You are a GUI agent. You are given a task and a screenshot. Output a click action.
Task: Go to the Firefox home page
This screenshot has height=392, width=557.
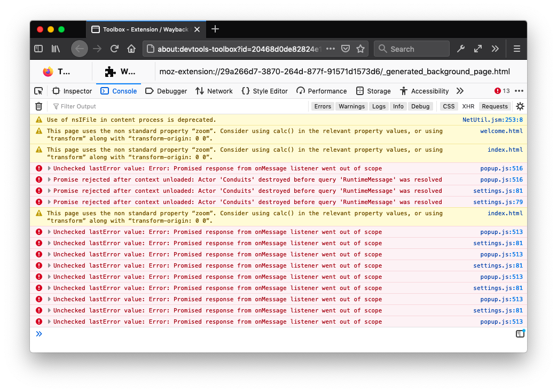point(131,49)
